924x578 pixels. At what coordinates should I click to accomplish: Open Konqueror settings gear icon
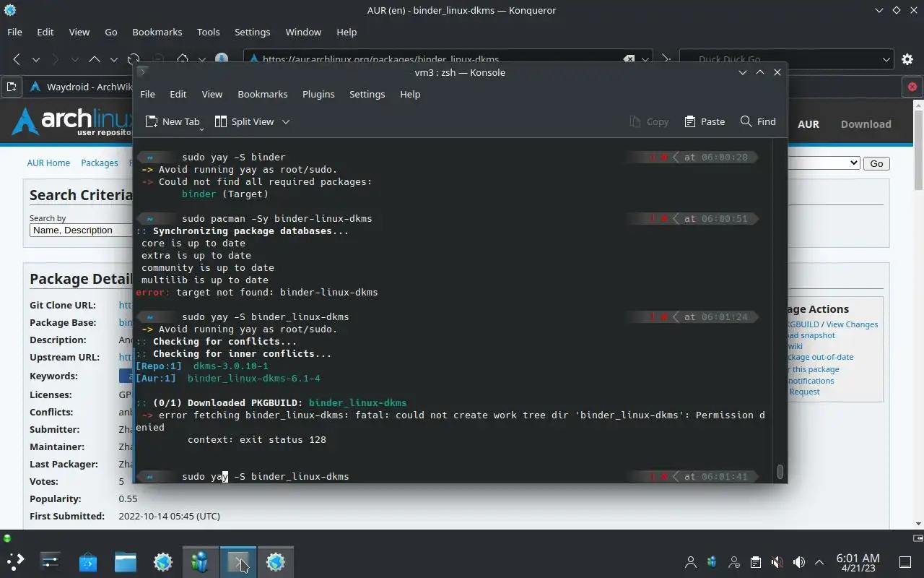tap(908, 59)
